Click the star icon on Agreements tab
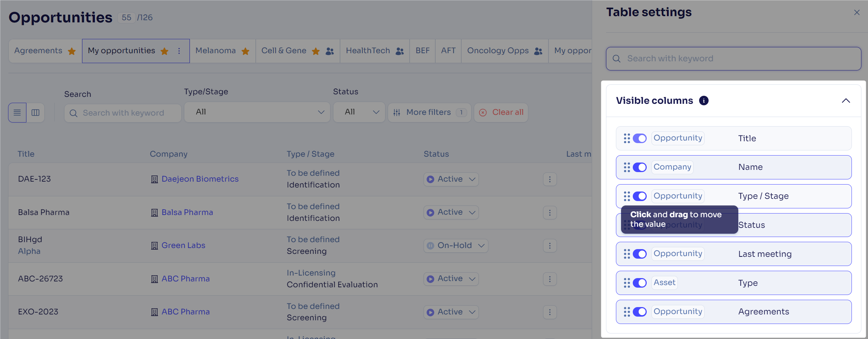 coord(72,51)
